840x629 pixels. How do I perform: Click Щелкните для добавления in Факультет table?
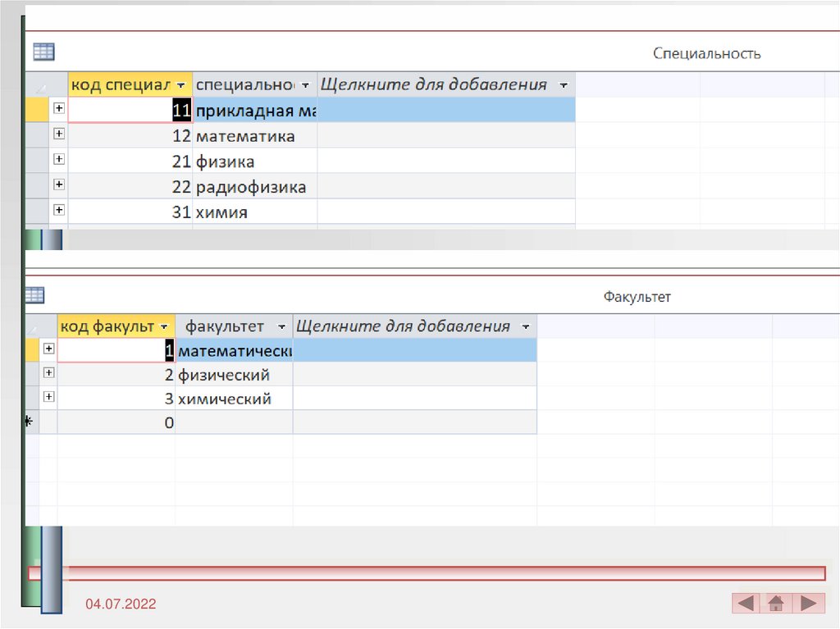coord(402,326)
